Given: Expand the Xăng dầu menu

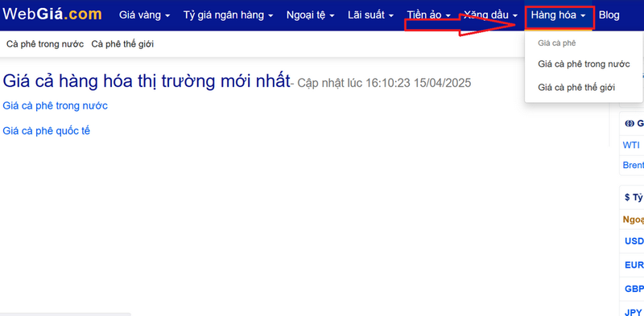Looking at the screenshot, I should (x=491, y=15).
